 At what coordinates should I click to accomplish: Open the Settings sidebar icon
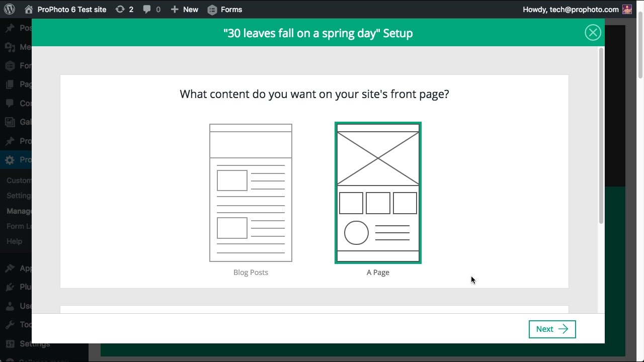pos(10,344)
